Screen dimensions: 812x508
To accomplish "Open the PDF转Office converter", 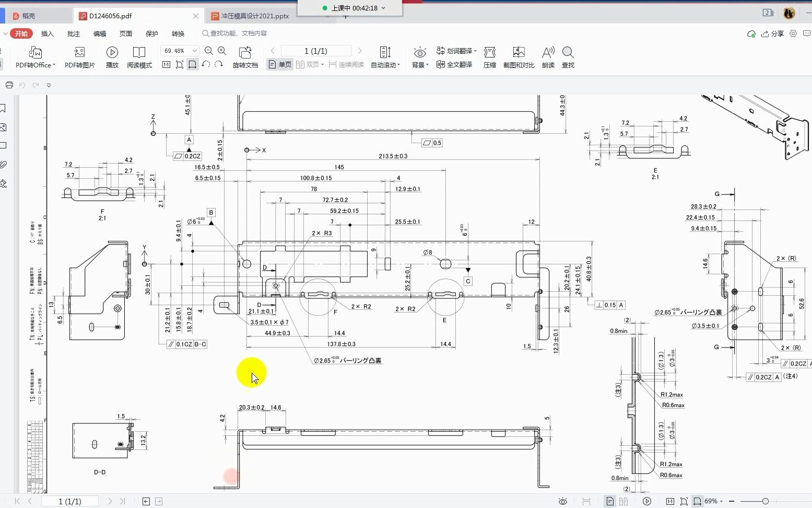I will 35,57.
